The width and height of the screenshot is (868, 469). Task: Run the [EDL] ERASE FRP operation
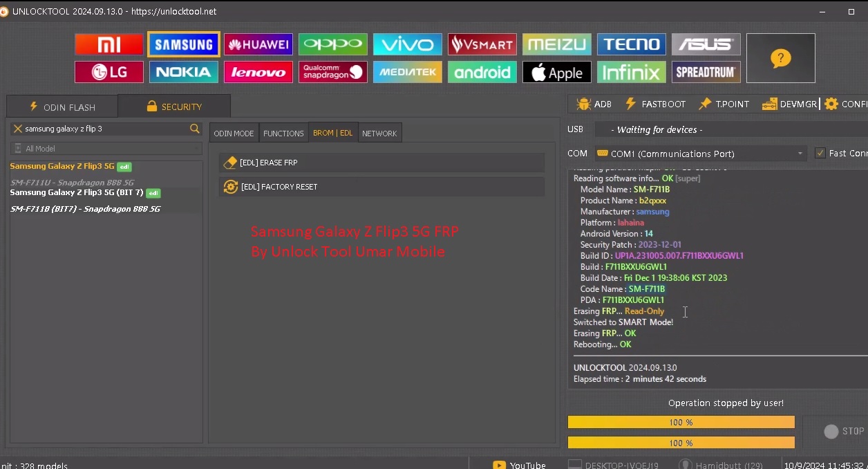pos(381,163)
